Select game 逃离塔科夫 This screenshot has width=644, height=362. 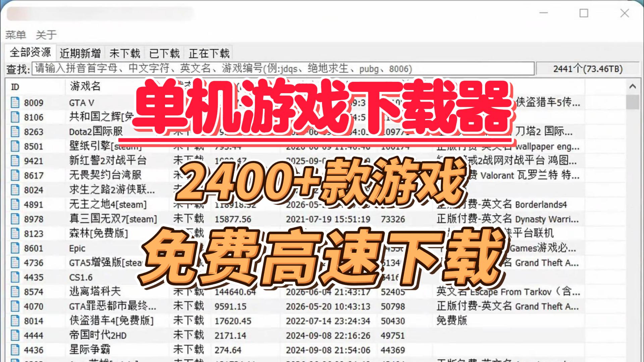tap(95, 292)
